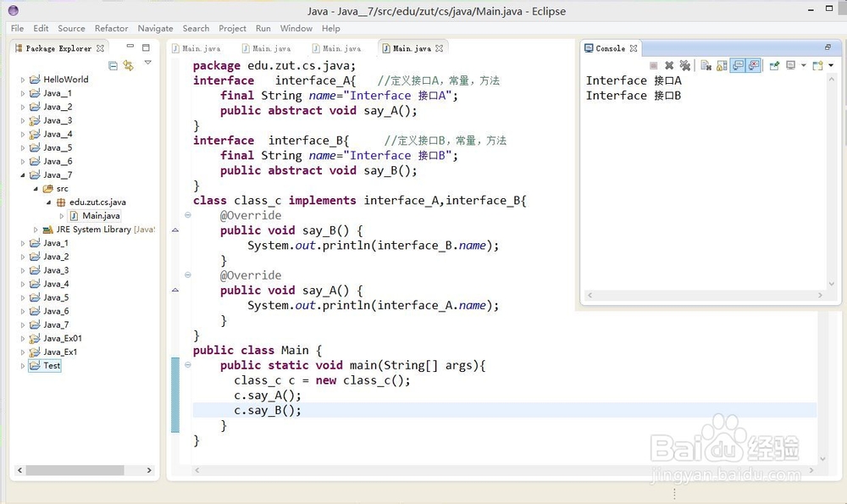847x504 pixels.
Task: Expand the JRE System Library node
Action: [x=36, y=230]
